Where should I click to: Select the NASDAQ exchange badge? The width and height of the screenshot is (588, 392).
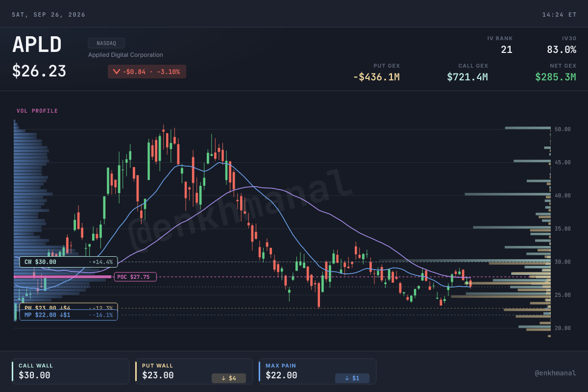(106, 43)
